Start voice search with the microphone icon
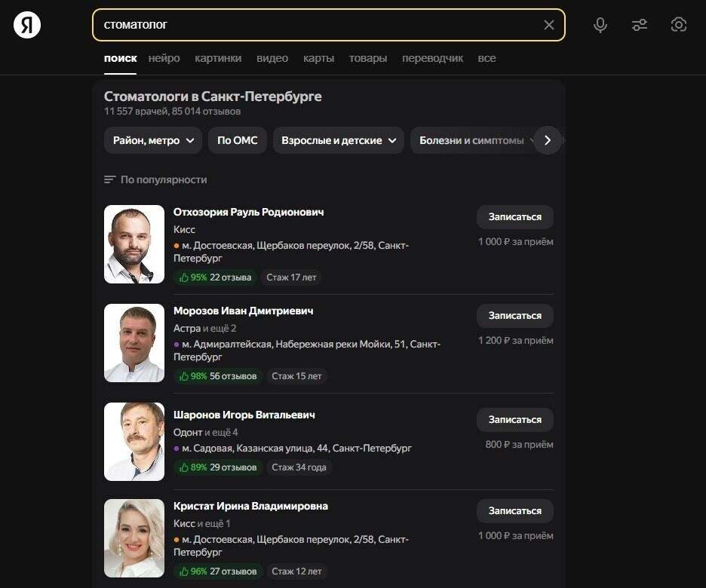 point(600,25)
